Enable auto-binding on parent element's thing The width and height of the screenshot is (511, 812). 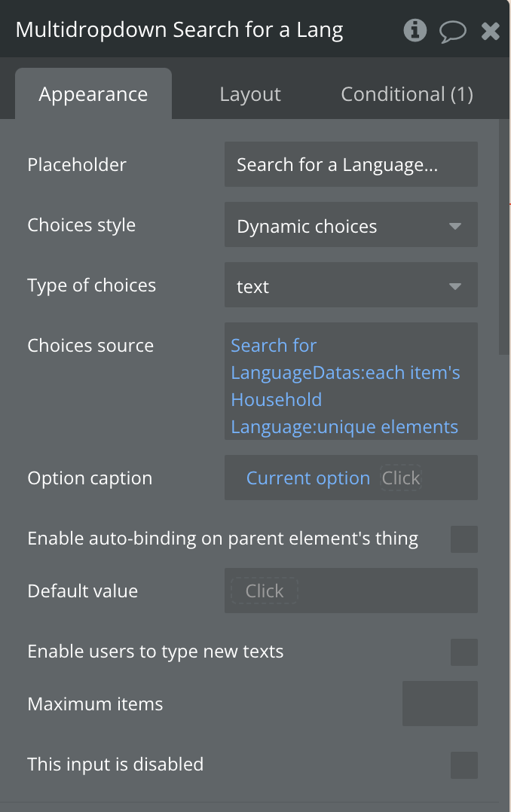pos(464,539)
